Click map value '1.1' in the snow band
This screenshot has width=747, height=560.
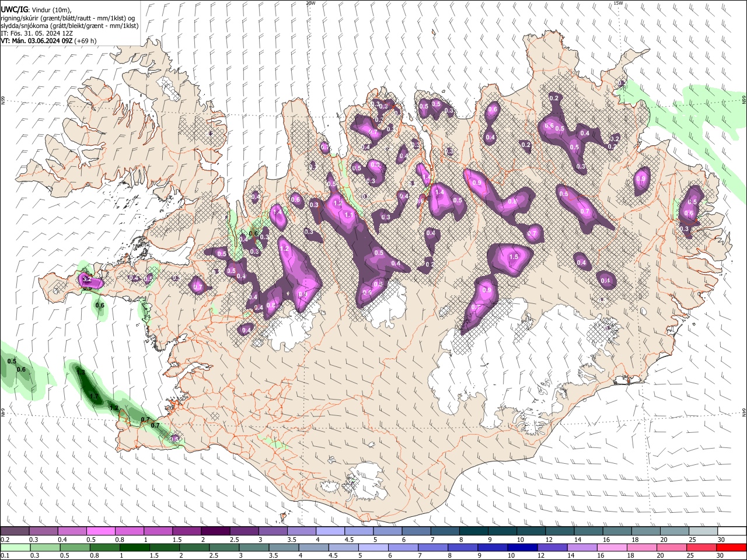point(349,215)
